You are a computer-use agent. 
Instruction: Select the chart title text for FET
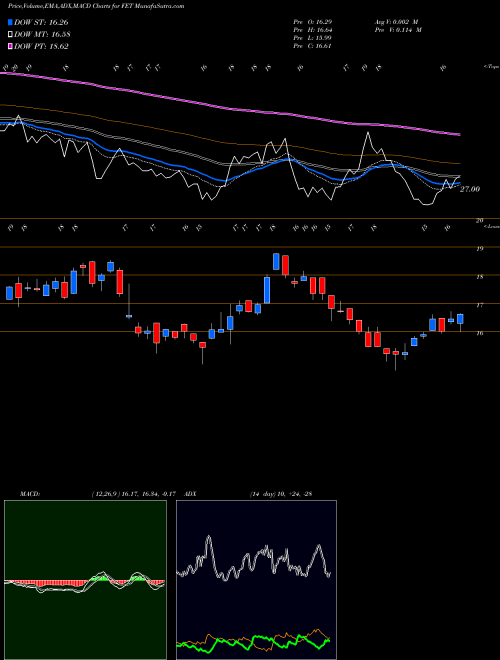click(x=96, y=6)
